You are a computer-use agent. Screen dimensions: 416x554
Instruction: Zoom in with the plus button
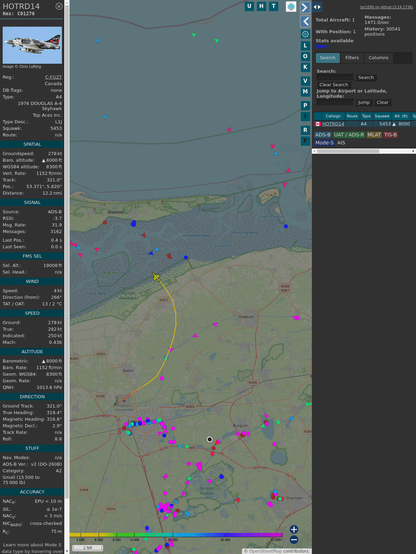294,529
